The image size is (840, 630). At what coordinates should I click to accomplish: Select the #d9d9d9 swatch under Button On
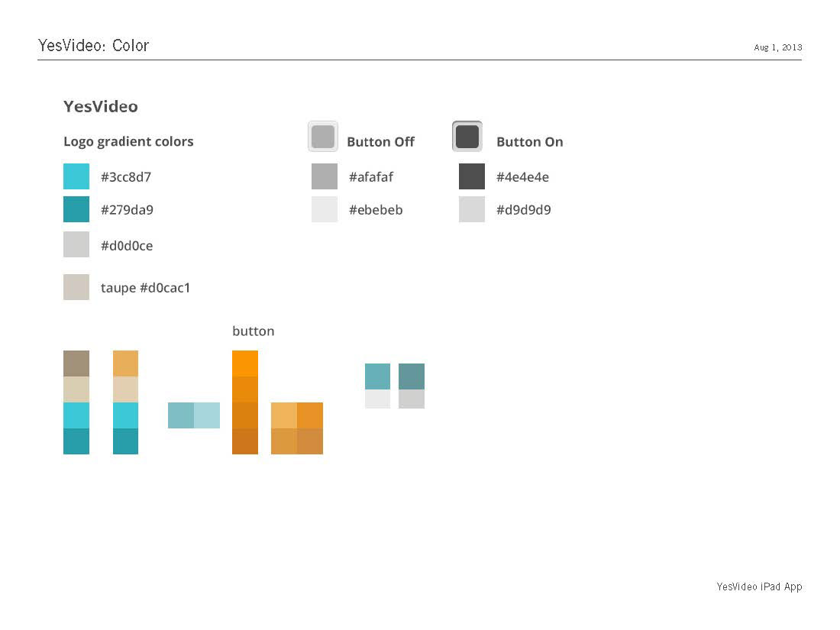point(472,209)
